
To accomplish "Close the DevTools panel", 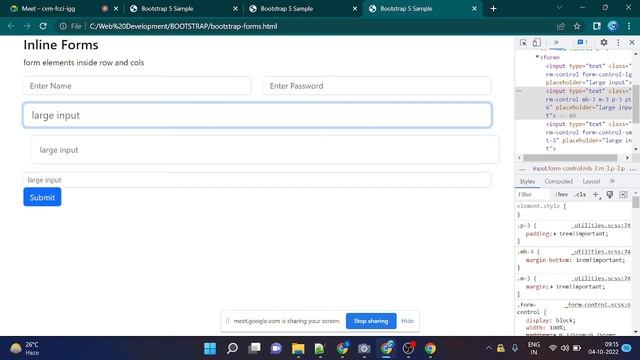I will [x=631, y=42].
